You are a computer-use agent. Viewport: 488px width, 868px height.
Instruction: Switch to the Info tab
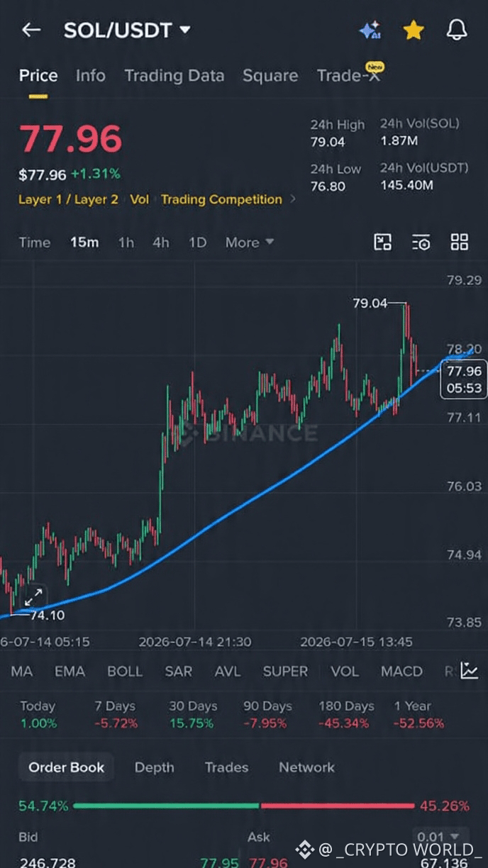(x=91, y=76)
